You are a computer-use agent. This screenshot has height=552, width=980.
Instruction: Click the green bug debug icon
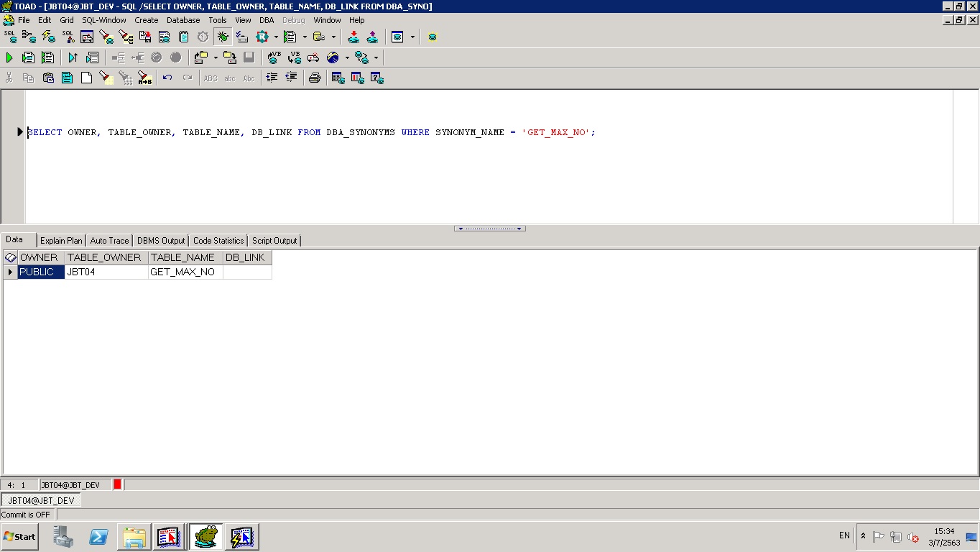[x=223, y=37]
